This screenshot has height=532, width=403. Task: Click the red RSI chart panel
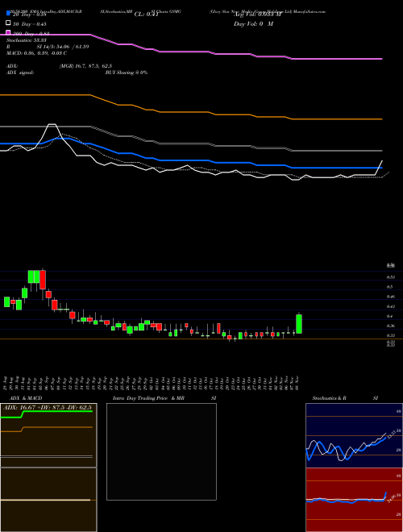[x=354, y=500]
